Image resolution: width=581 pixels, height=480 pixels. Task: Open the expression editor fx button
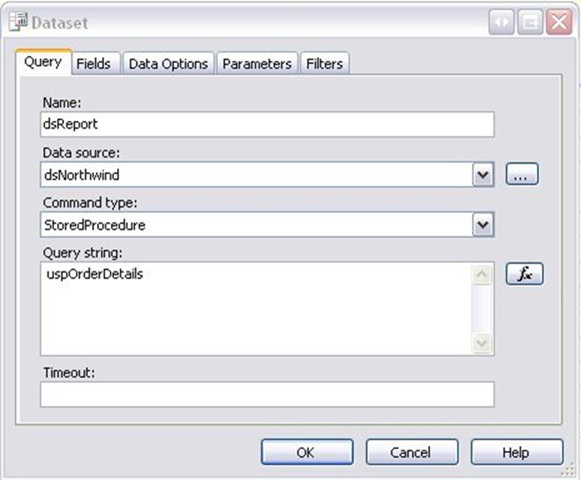point(524,274)
